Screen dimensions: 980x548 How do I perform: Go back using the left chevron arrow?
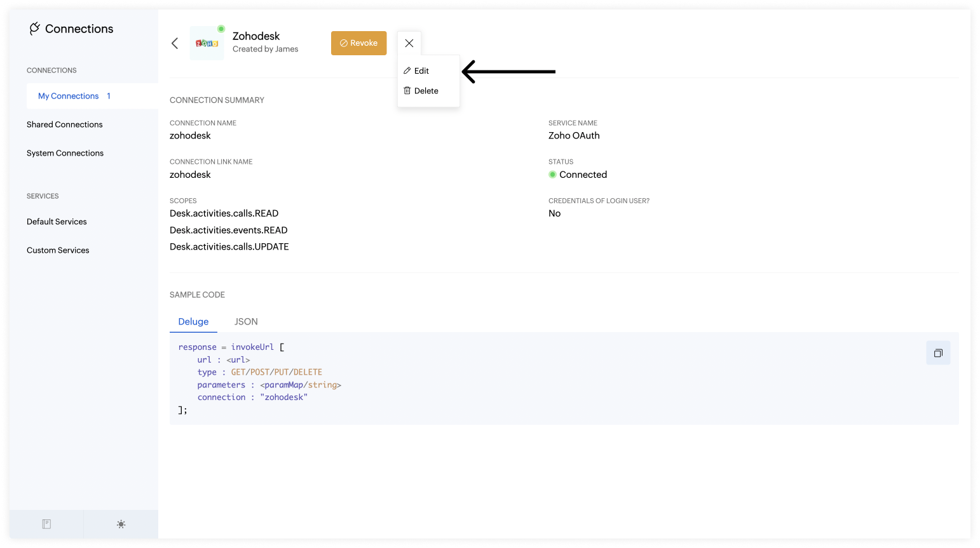pos(175,43)
